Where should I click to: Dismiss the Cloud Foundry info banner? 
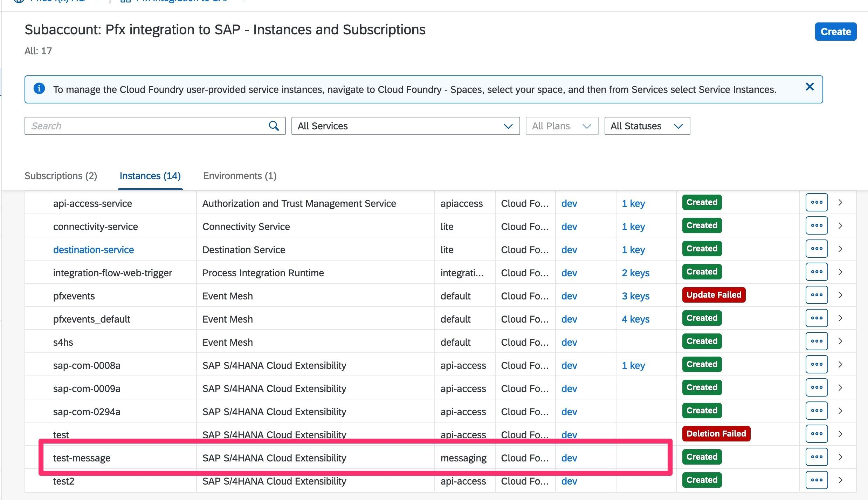coord(810,87)
